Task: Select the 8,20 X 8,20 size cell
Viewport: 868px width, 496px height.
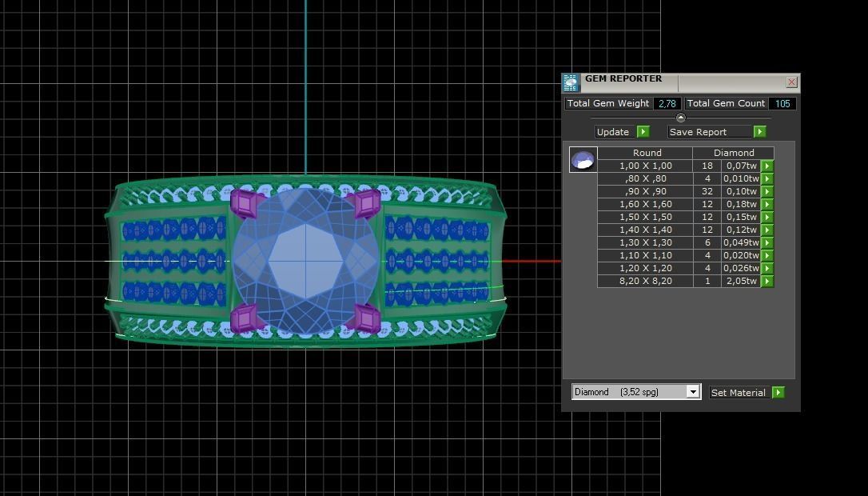Action: [x=646, y=281]
